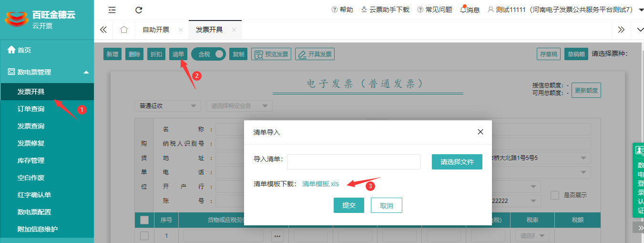This screenshot has width=644, height=243.
Task: Close the 自助开票 tab
Action: (x=181, y=30)
